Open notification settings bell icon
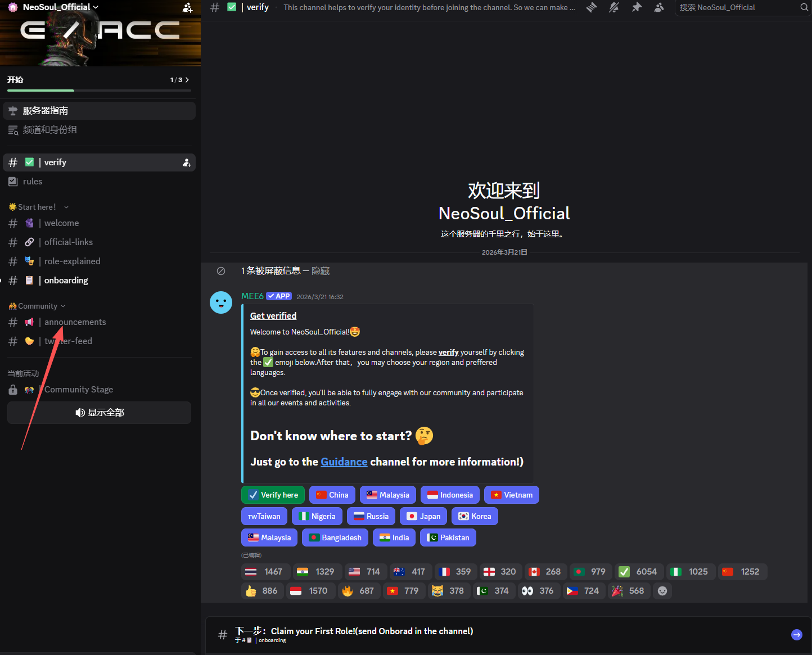The height and width of the screenshot is (655, 812). coord(614,7)
